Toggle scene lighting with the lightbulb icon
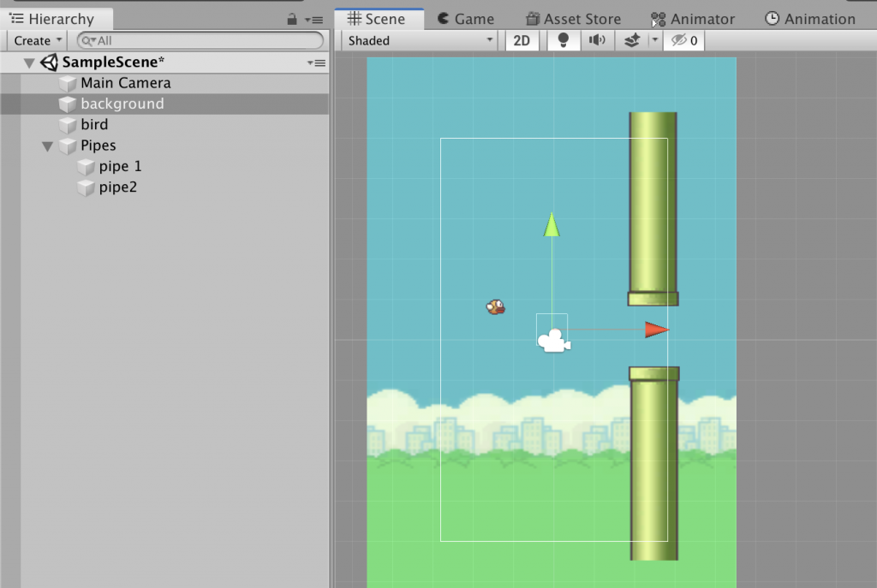The image size is (877, 588). pos(563,40)
